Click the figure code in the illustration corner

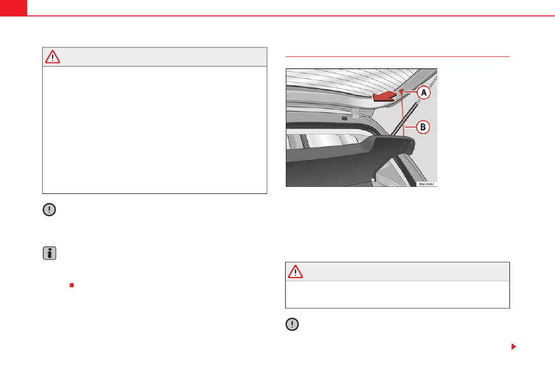point(426,184)
